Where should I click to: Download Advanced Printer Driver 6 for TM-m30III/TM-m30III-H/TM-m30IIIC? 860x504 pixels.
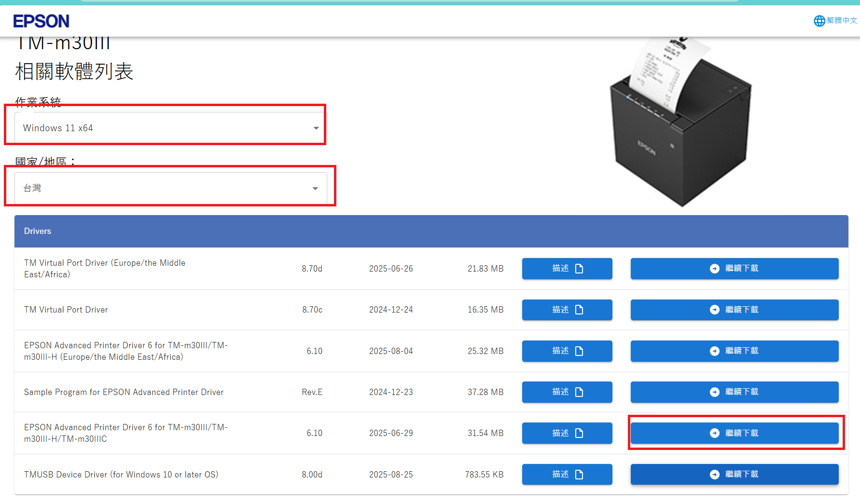point(734,433)
